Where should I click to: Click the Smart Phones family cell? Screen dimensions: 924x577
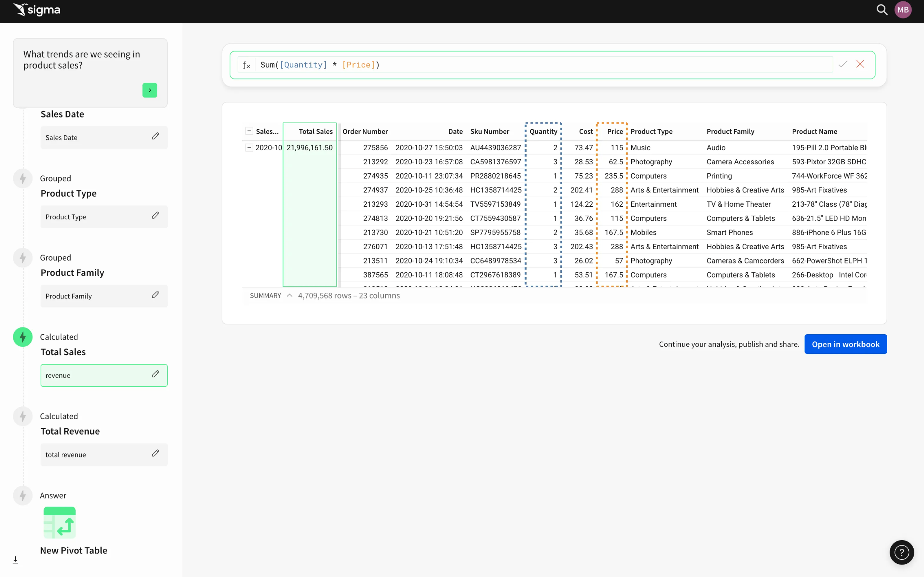[729, 232]
